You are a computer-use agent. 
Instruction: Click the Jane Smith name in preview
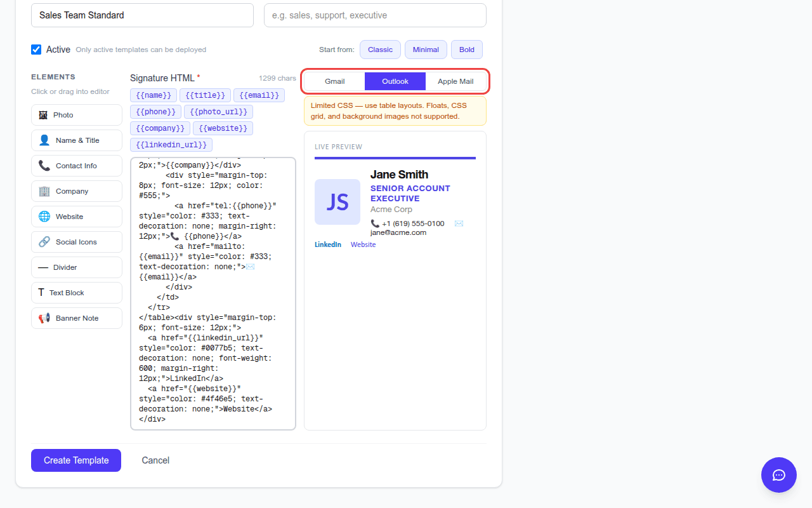click(399, 175)
